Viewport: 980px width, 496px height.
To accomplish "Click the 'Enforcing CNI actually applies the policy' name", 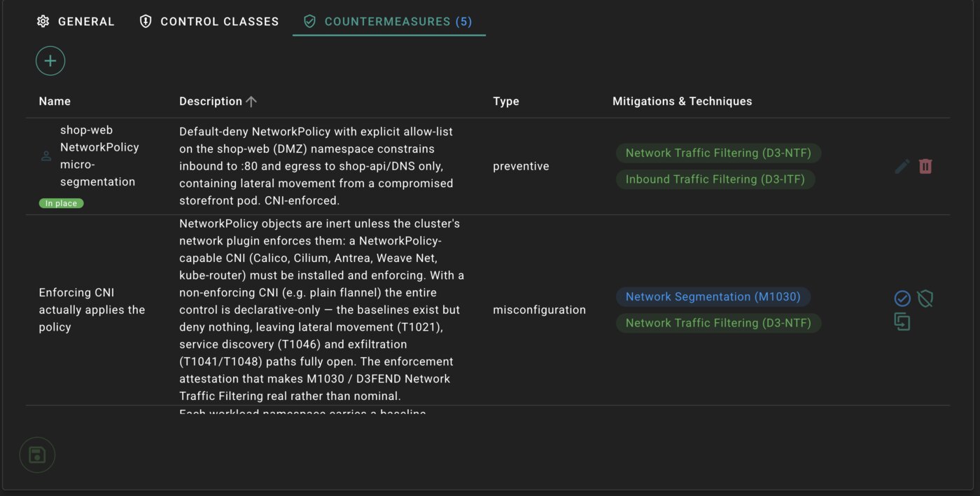I will 92,310.
